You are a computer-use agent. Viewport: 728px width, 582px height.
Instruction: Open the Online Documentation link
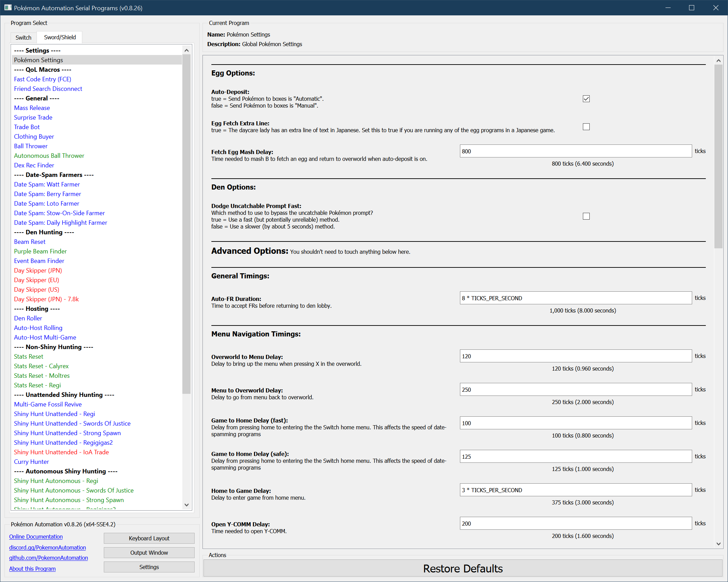pyautogui.click(x=36, y=537)
